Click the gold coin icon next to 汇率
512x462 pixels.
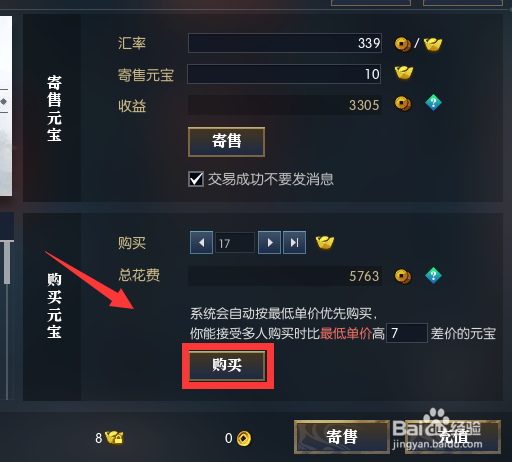tap(403, 44)
